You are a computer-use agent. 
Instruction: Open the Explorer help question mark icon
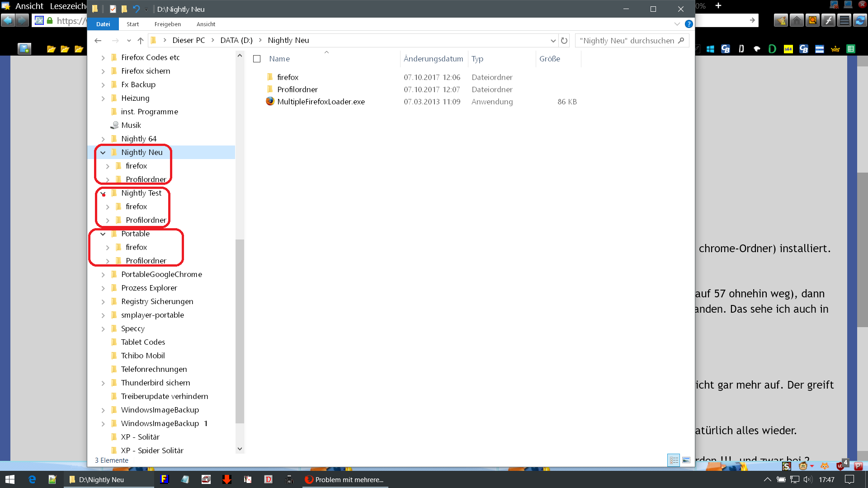689,24
